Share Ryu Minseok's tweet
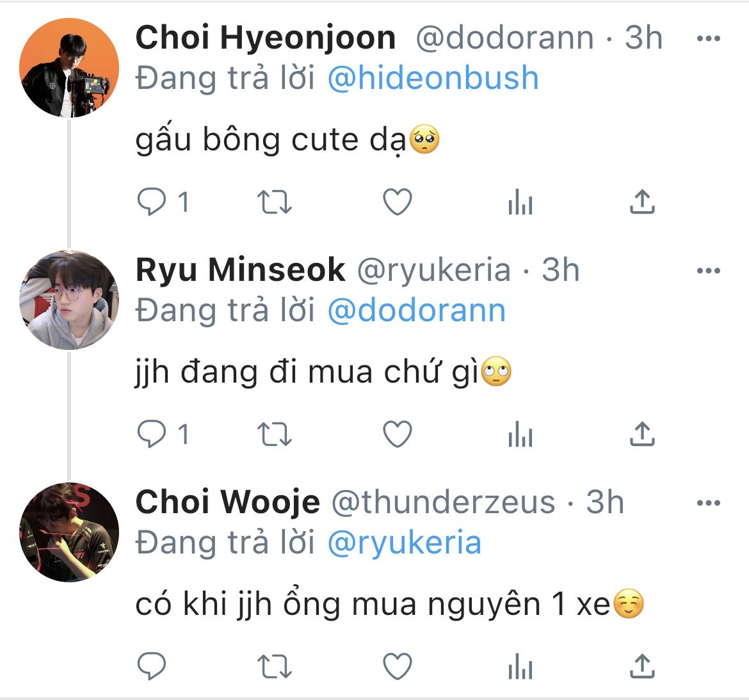 point(641,434)
